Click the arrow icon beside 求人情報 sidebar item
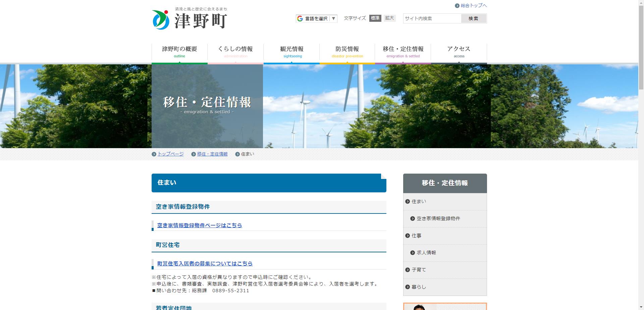This screenshot has height=310, width=644. (x=413, y=253)
